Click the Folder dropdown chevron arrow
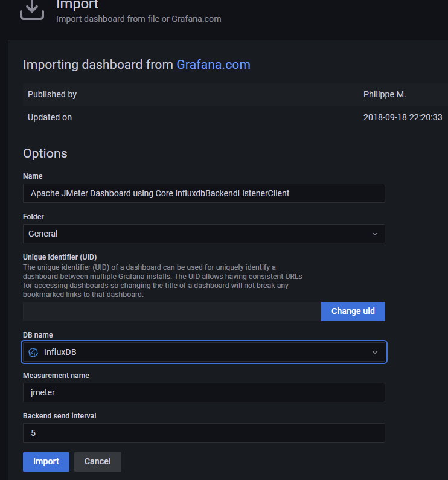Screen dimensions: 448x480 (374, 234)
